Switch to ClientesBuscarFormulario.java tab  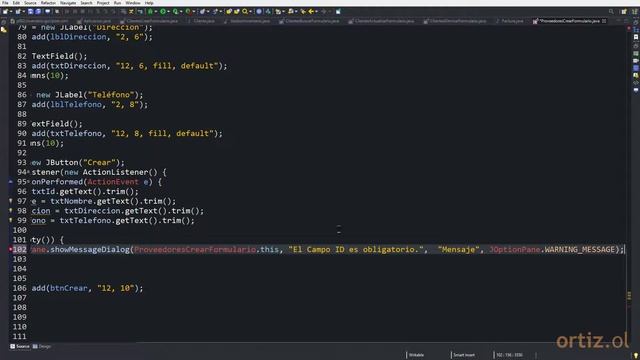coord(309,21)
